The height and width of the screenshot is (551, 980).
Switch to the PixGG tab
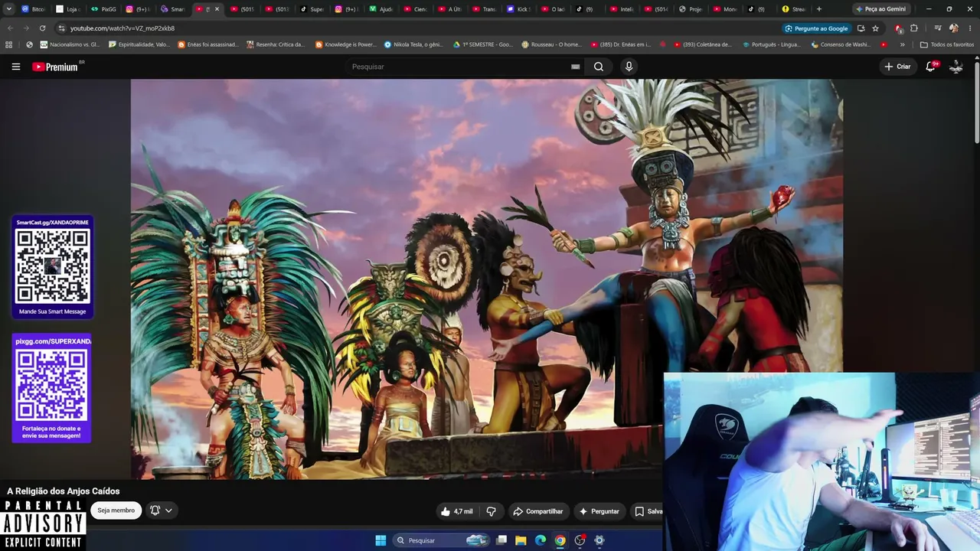[104, 9]
